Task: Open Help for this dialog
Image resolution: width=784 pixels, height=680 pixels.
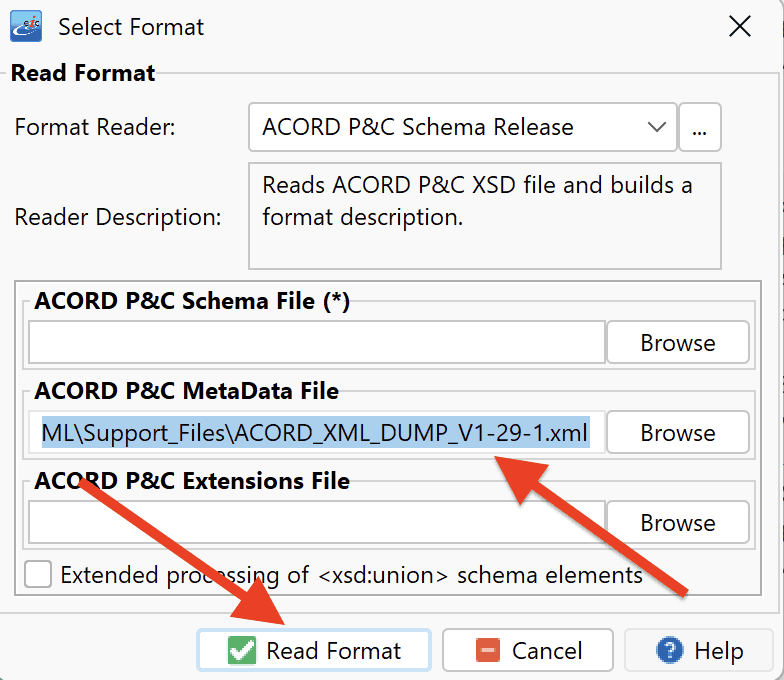Action: point(698,650)
